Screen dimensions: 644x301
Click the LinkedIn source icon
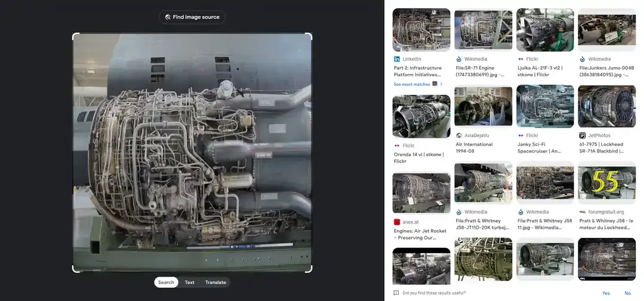click(397, 59)
